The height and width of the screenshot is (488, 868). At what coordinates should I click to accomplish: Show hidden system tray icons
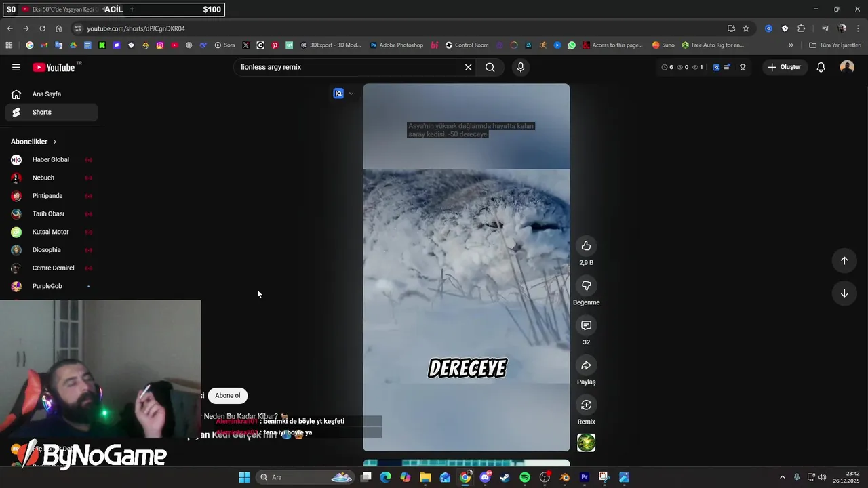click(782, 477)
